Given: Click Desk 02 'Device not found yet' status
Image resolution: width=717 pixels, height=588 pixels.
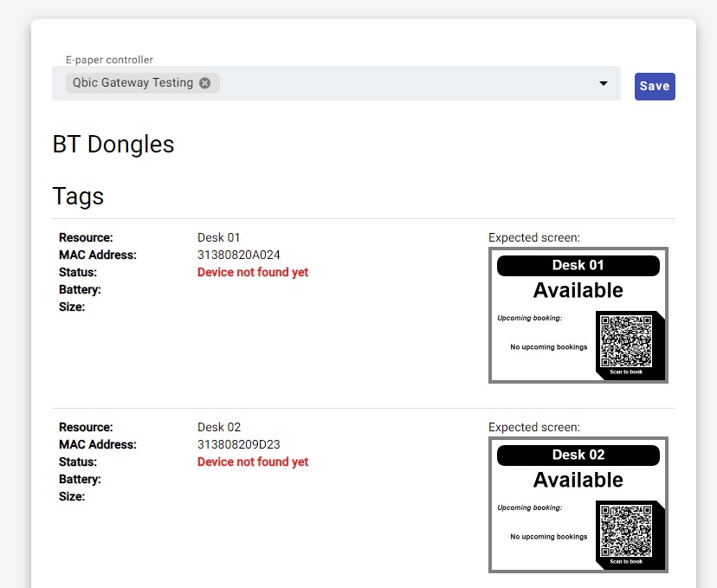Looking at the screenshot, I should tap(253, 462).
